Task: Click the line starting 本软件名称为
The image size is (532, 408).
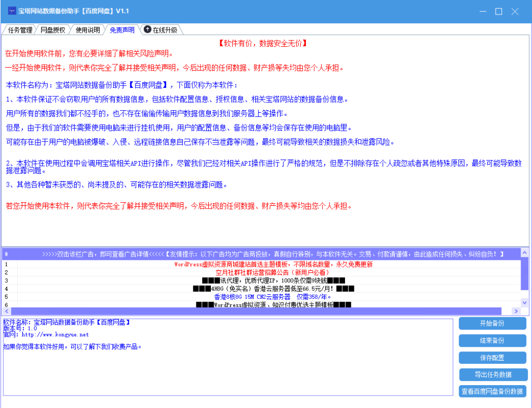Action: (x=122, y=85)
